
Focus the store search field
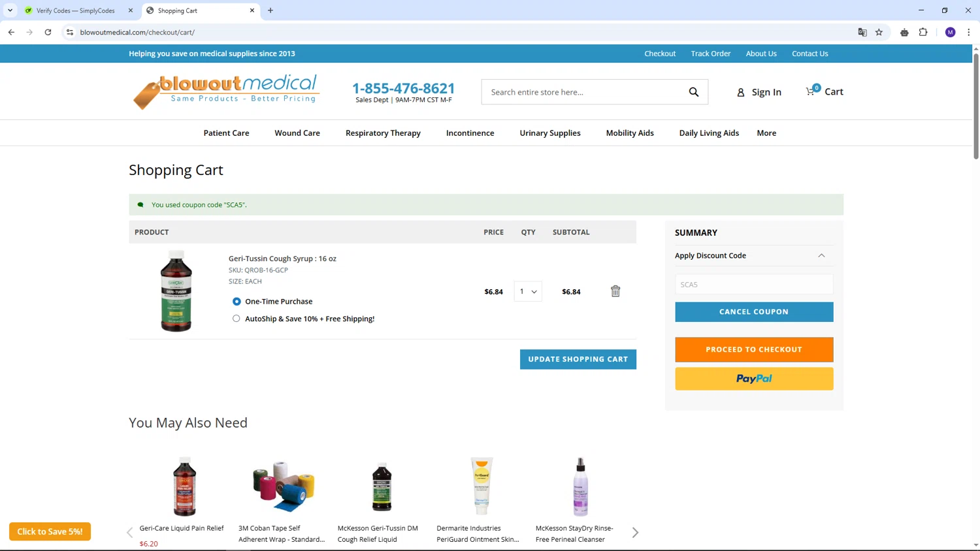[585, 92]
